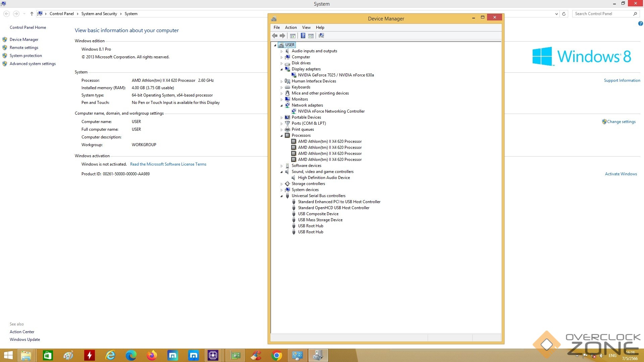Collapse the Processors tree node
The height and width of the screenshot is (362, 644).
(x=281, y=136)
